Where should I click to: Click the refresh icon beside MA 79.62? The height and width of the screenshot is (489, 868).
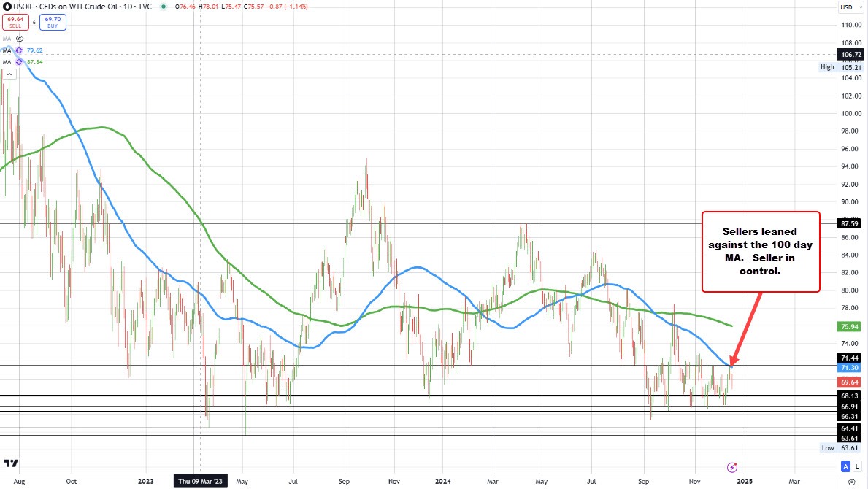(x=20, y=50)
